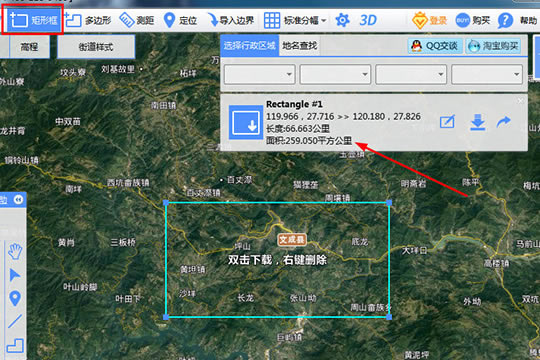This screenshot has height=360, width=540.
Task: Click the QQ交谈 button
Action: pos(435,46)
